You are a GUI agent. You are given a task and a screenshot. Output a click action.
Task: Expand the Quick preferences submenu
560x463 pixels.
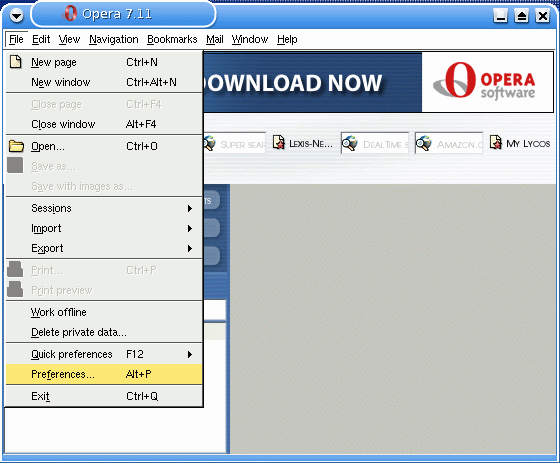point(104,354)
